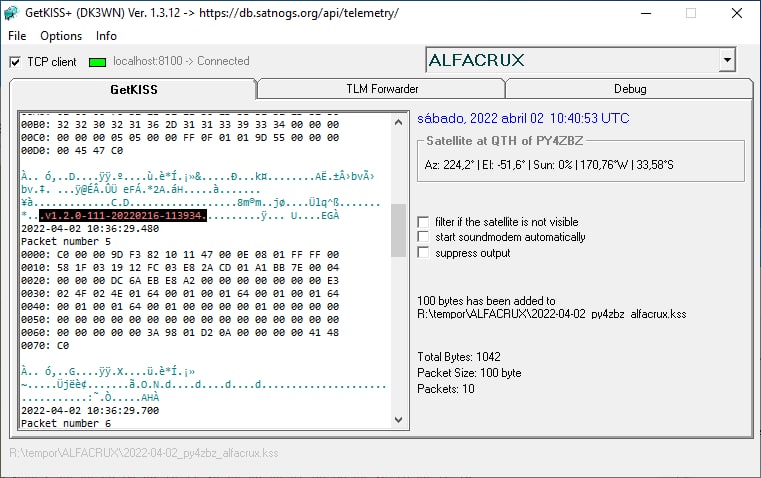Viewport: 761px width, 478px height.
Task: Click the ASCII line starting with ¥à
Action: [x=200, y=203]
